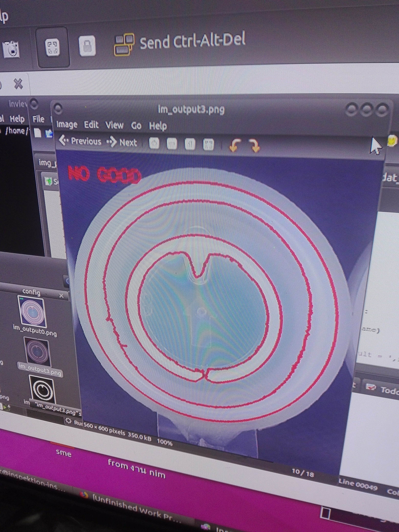Click the Zoom Out toolbar icon

pyautogui.click(x=172, y=144)
